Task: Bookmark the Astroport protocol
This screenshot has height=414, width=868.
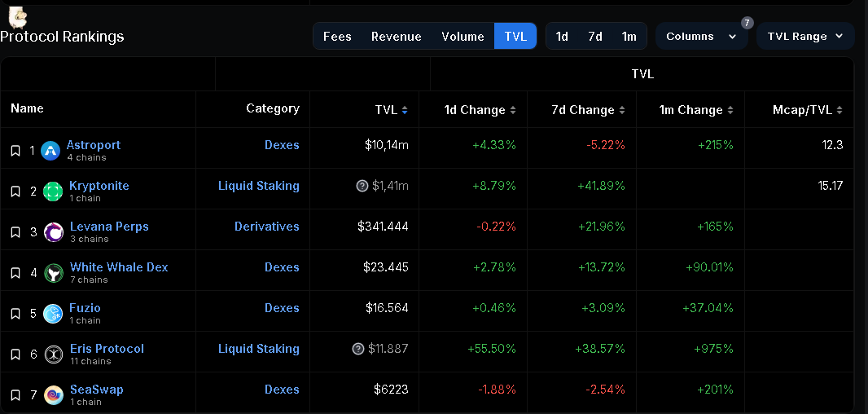Action: coord(15,151)
